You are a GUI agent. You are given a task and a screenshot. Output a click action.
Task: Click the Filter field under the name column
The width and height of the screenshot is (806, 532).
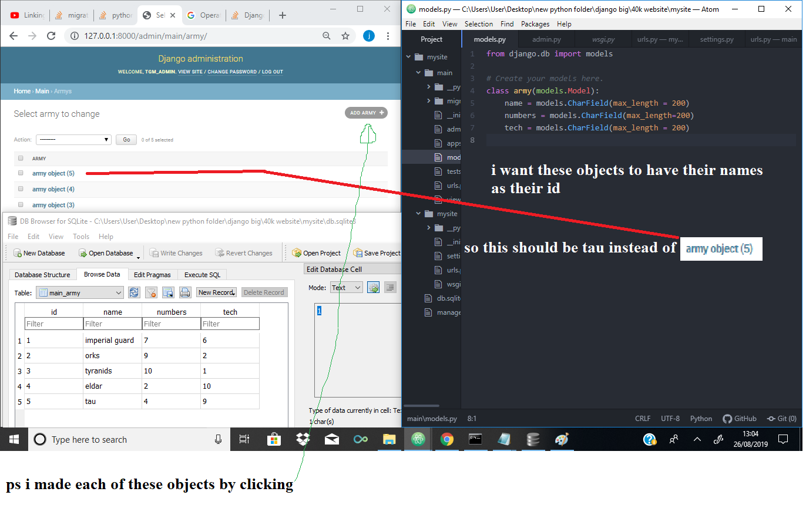(112, 324)
